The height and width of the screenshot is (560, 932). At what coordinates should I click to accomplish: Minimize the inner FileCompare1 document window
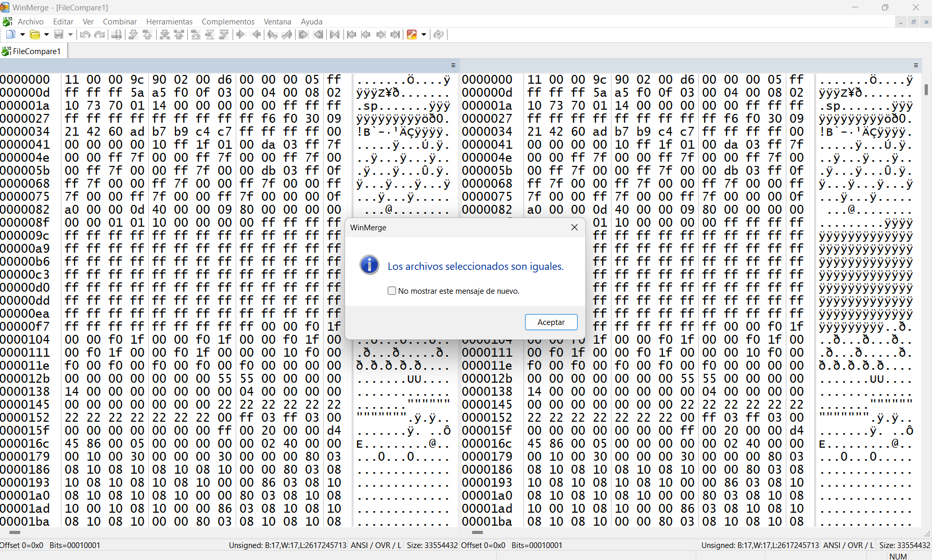tap(900, 22)
